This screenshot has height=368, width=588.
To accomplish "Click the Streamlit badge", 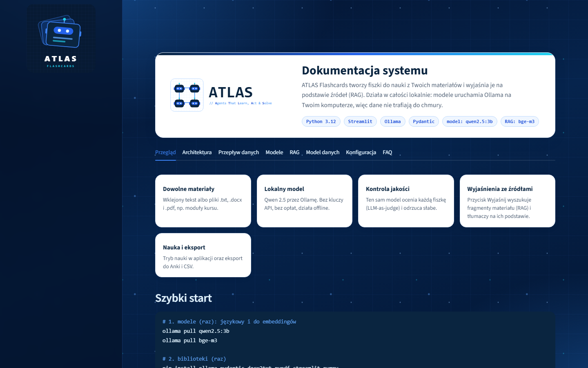I will click(x=360, y=121).
